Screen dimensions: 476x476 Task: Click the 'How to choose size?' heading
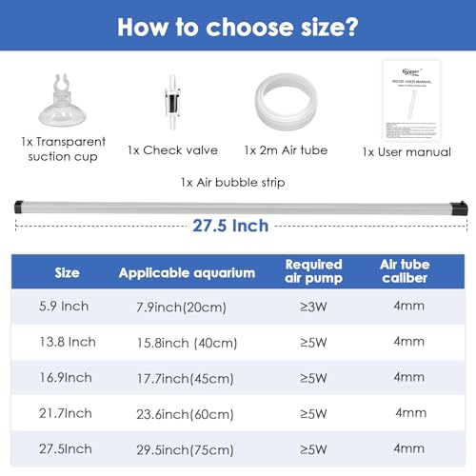pos(238,28)
